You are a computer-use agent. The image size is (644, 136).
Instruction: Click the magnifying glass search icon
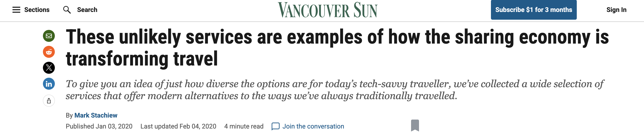(67, 10)
